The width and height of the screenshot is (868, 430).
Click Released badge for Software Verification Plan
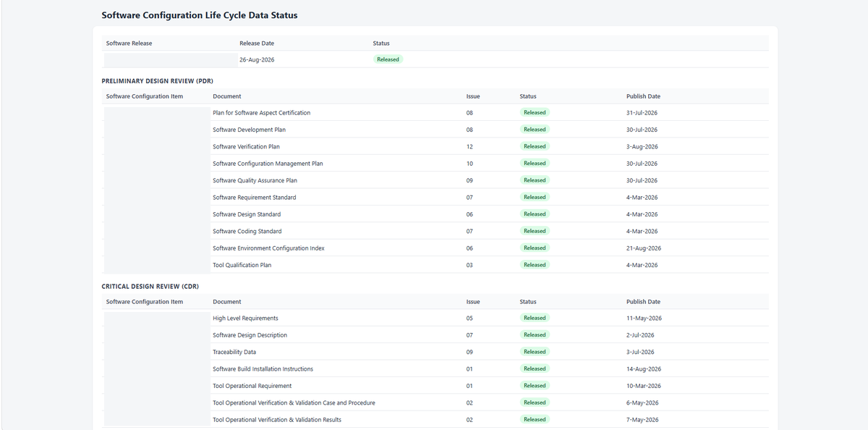tap(535, 146)
